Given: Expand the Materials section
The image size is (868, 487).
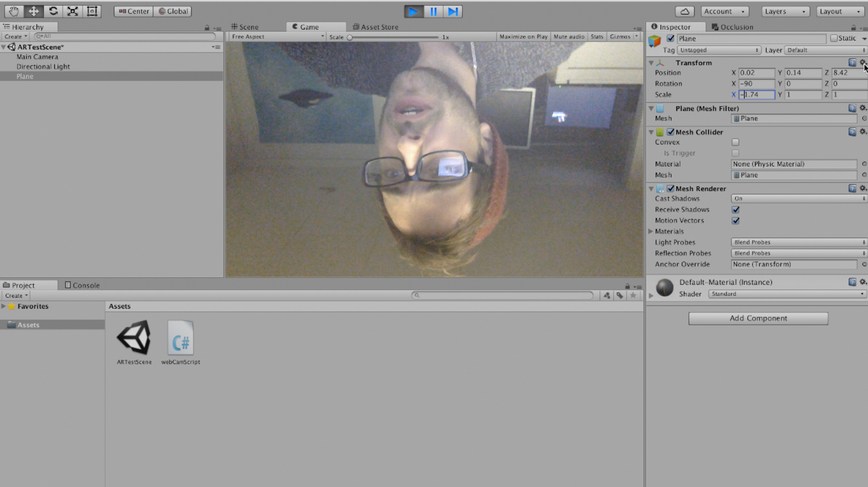Looking at the screenshot, I should 651,231.
